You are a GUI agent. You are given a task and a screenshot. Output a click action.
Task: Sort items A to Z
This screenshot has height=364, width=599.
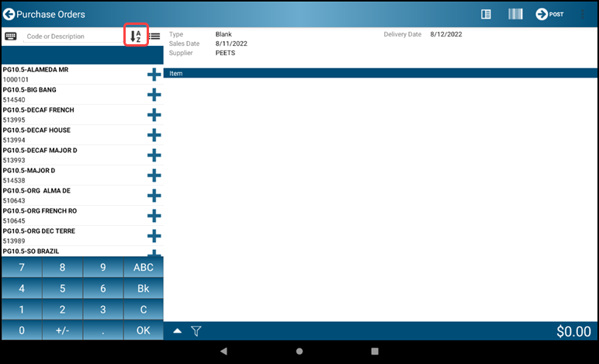coord(136,36)
